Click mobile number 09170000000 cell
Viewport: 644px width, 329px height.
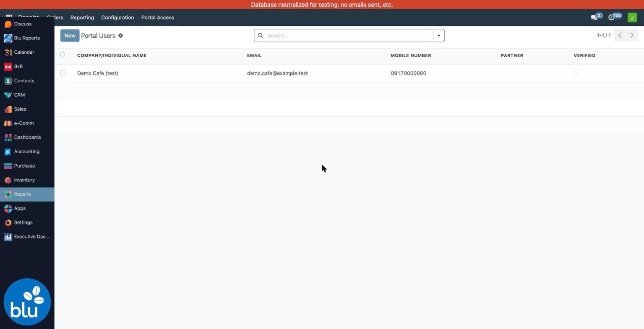tap(408, 73)
